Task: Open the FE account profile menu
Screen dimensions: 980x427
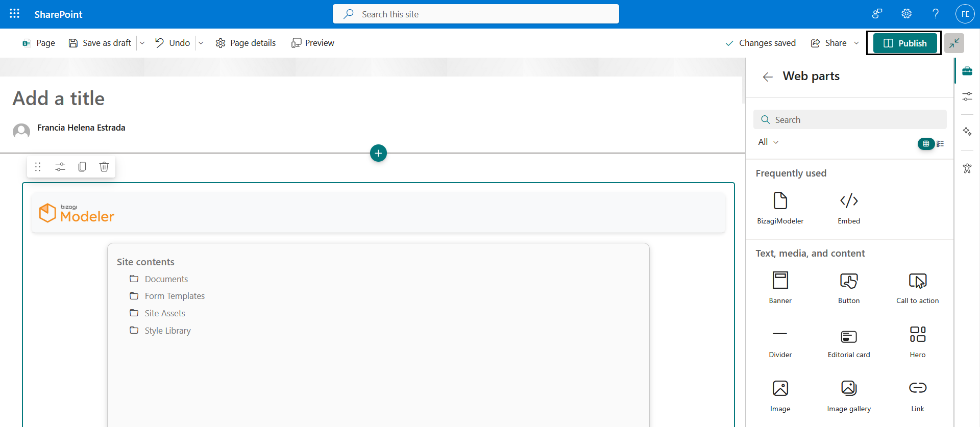Action: (x=965, y=14)
